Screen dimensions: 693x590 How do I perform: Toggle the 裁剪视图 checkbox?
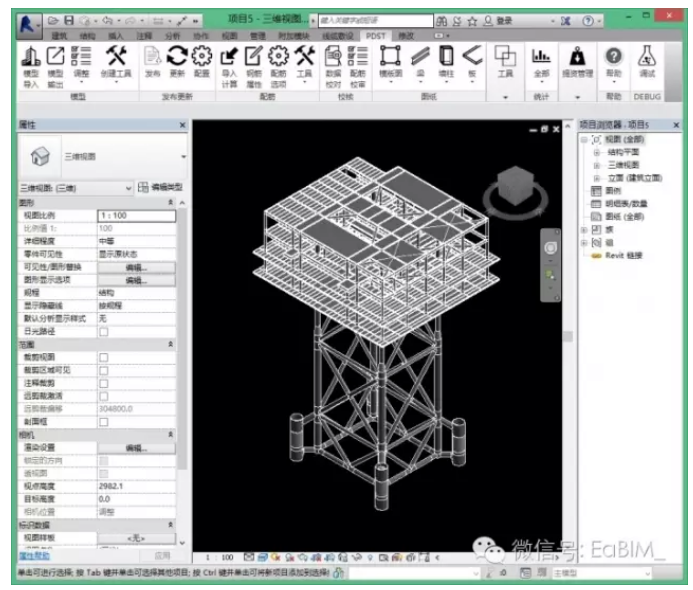pyautogui.click(x=104, y=357)
